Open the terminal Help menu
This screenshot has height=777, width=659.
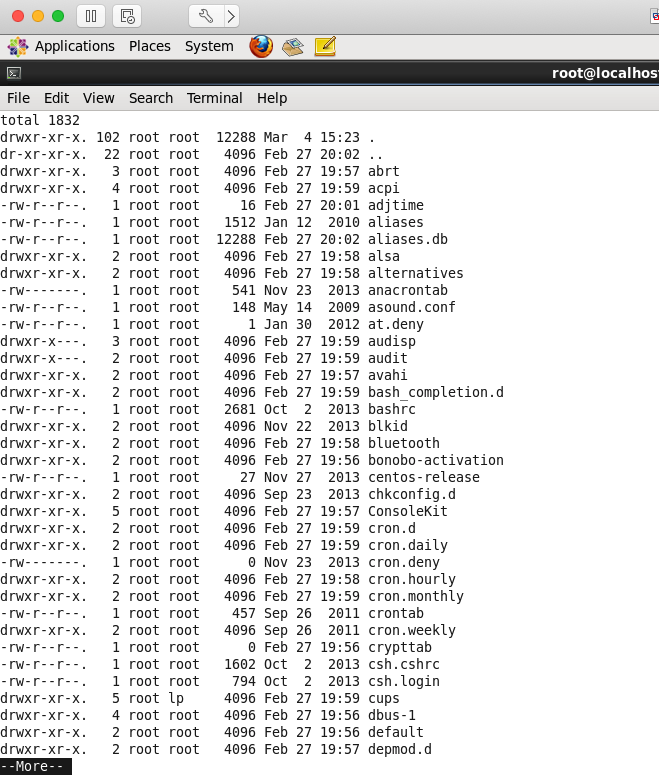[x=272, y=98]
